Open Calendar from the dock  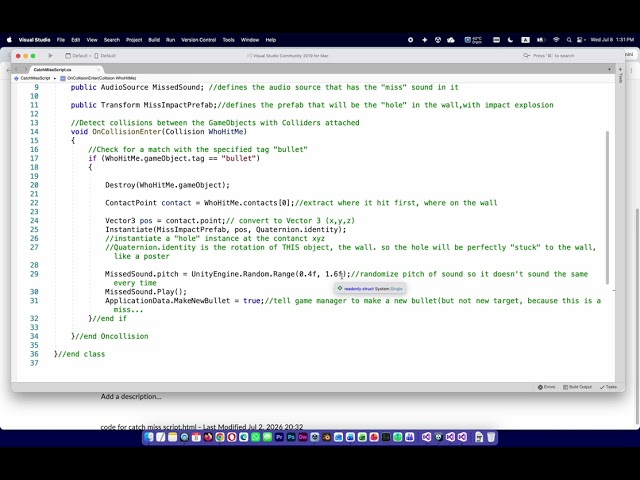pos(196,438)
